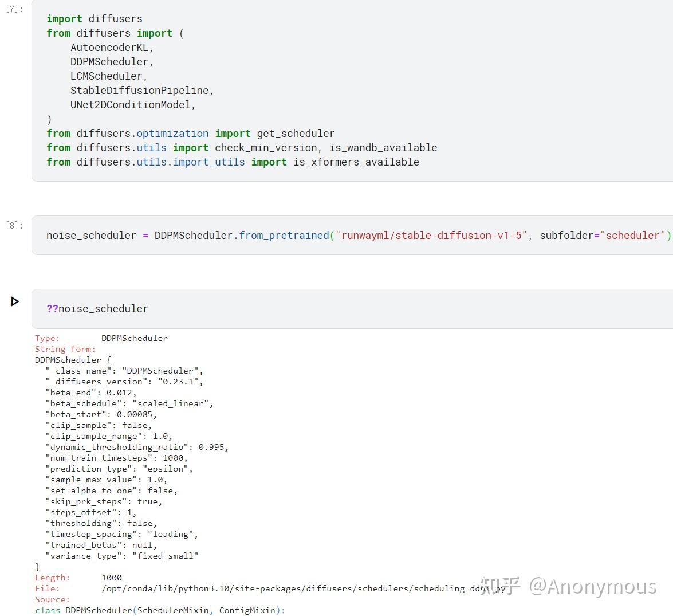Run the ??noise_scheduler cell
This screenshot has height=616, width=673.
point(15,301)
